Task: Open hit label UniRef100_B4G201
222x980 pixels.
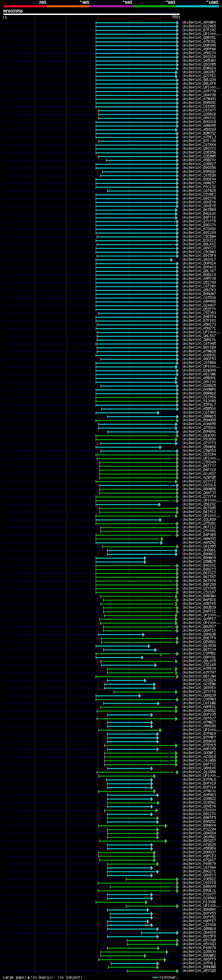Action: coord(199,565)
